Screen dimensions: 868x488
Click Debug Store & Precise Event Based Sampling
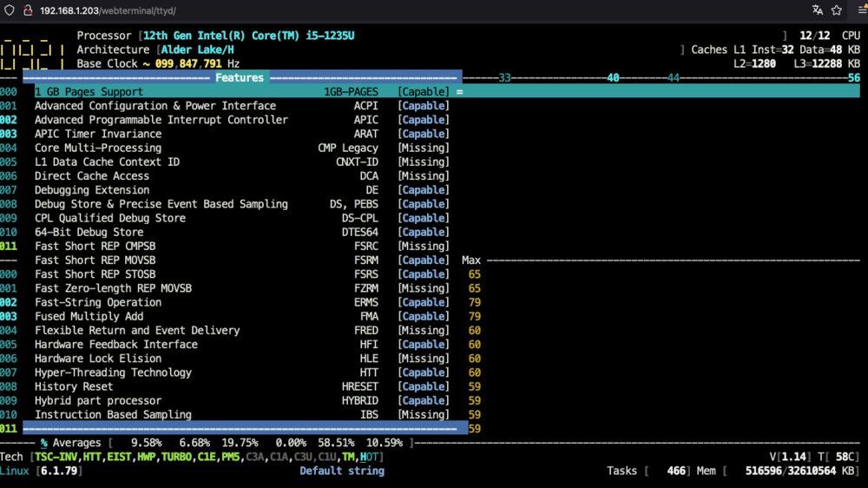[x=242, y=204]
